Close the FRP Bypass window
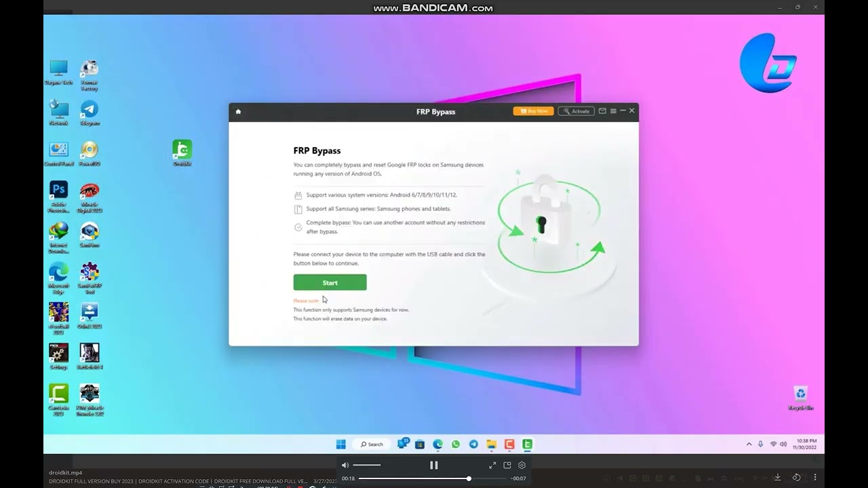 pos(632,110)
